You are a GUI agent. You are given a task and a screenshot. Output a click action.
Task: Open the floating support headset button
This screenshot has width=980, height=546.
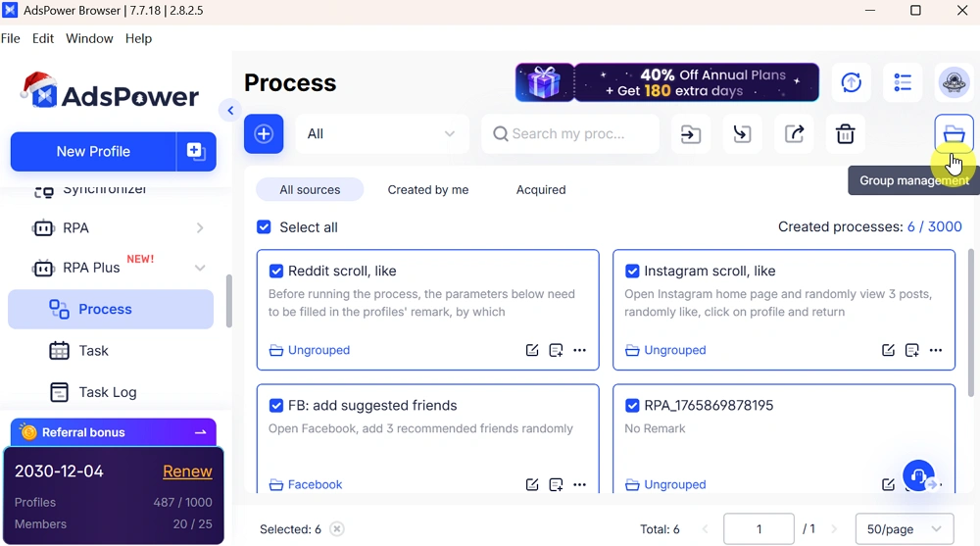click(918, 476)
